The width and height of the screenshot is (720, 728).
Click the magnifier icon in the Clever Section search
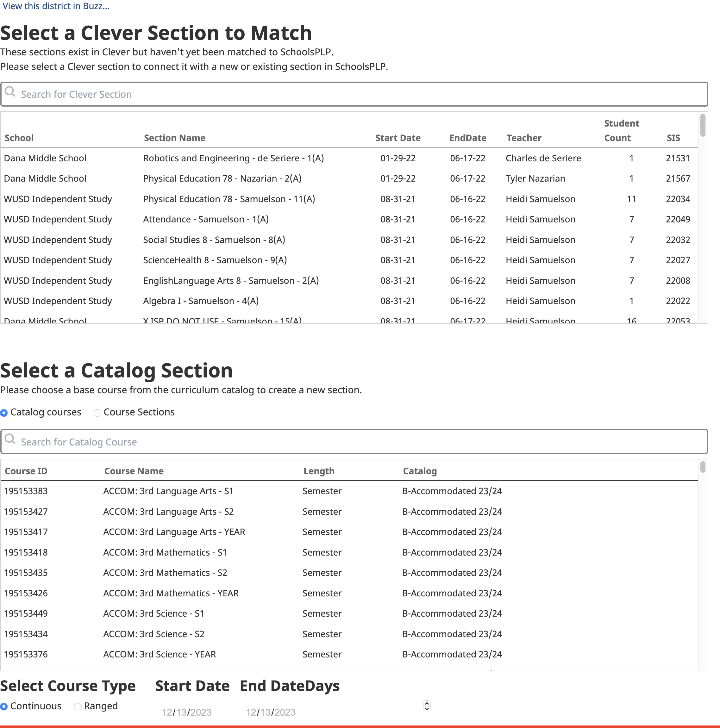[10, 92]
